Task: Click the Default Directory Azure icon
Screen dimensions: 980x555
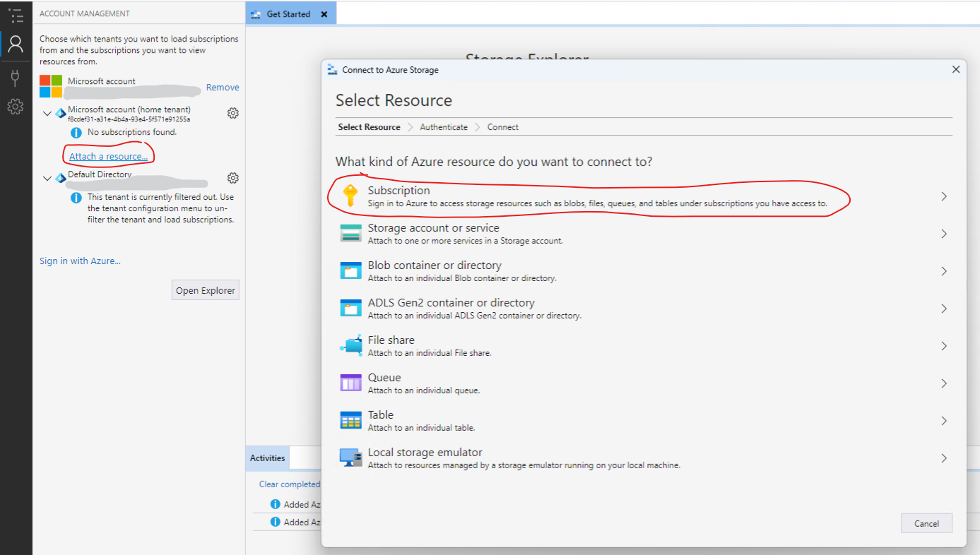Action: [61, 178]
